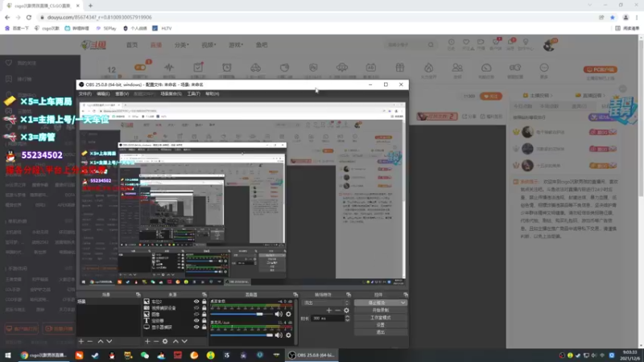
Task: Open transition properties gear icon
Action: click(x=347, y=311)
